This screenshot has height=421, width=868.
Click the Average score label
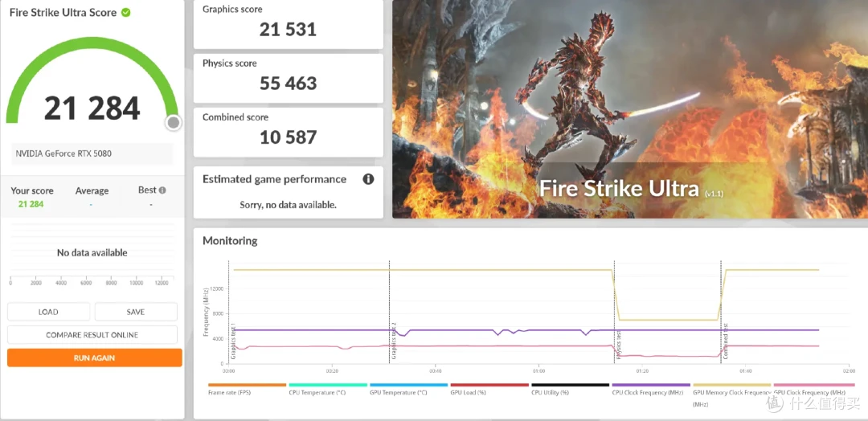pyautogui.click(x=92, y=191)
